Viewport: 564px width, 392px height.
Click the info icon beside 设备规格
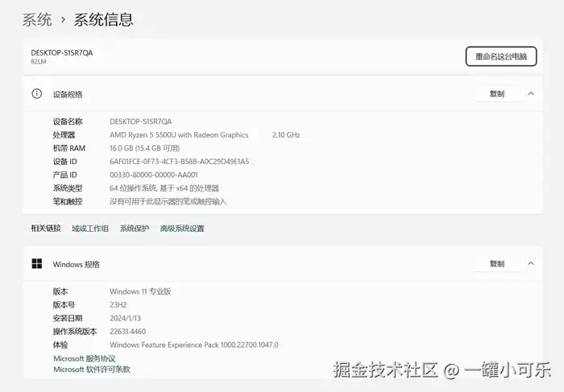point(37,94)
